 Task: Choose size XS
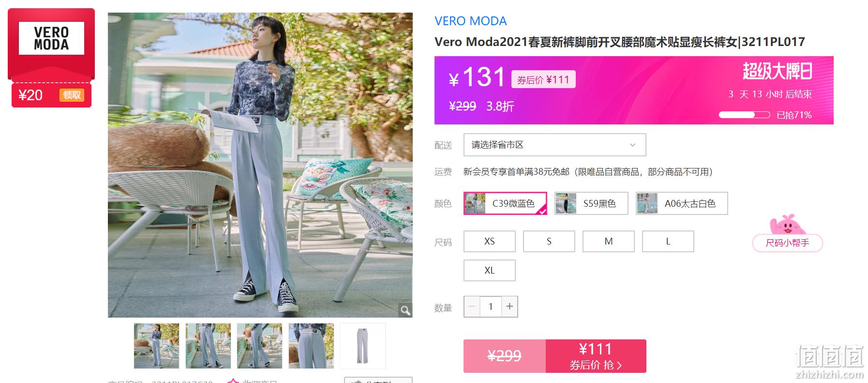coord(490,241)
